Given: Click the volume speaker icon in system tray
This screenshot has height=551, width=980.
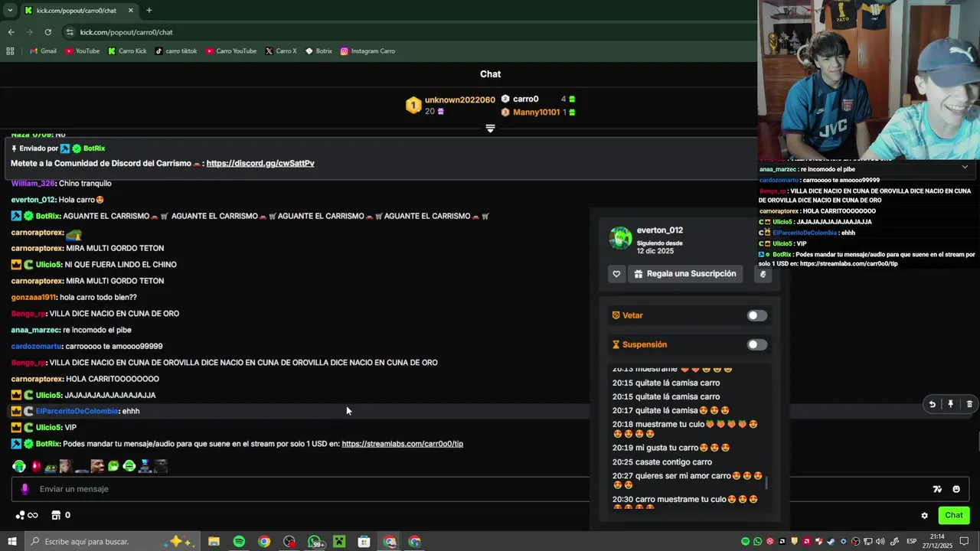Looking at the screenshot, I should [880, 541].
